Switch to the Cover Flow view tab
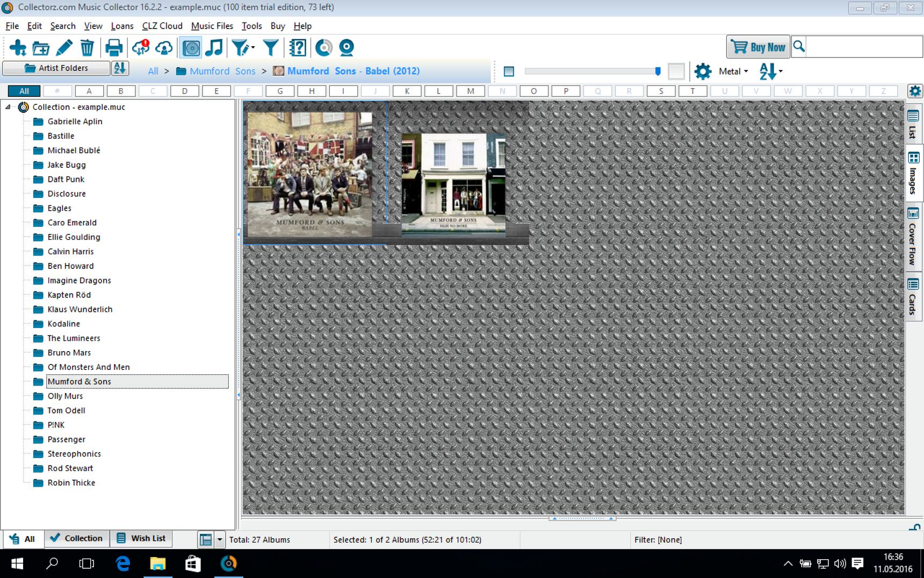 pyautogui.click(x=913, y=237)
